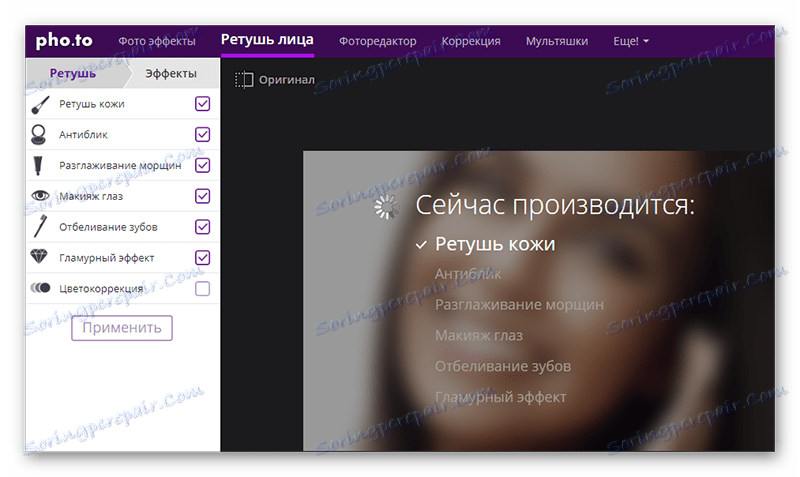This screenshot has height=477, width=800.
Task: Uncheck the Гламурный эффект checkbox
Action: click(x=203, y=258)
